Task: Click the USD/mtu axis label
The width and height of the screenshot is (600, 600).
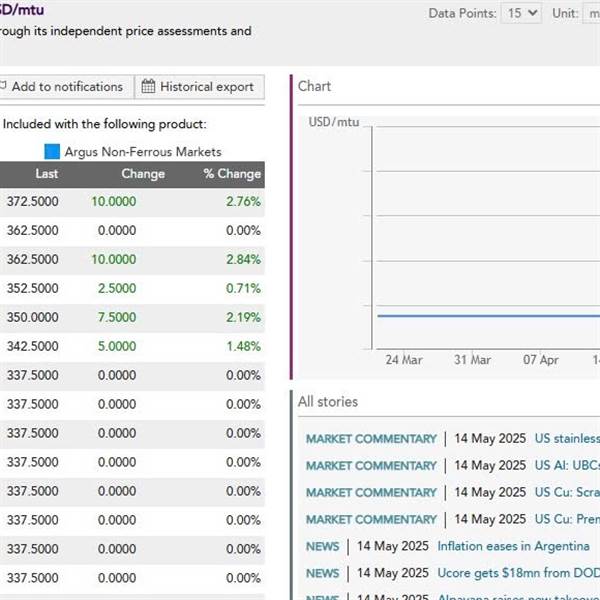Action: coord(334,122)
